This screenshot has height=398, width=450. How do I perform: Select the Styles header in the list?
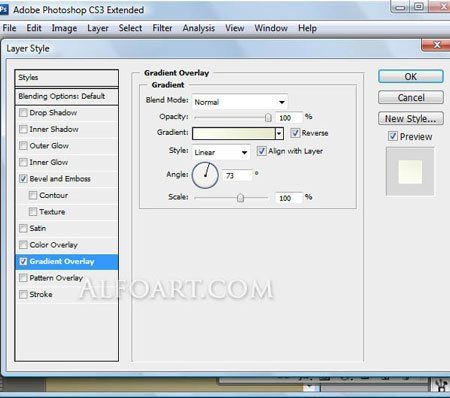coord(67,78)
